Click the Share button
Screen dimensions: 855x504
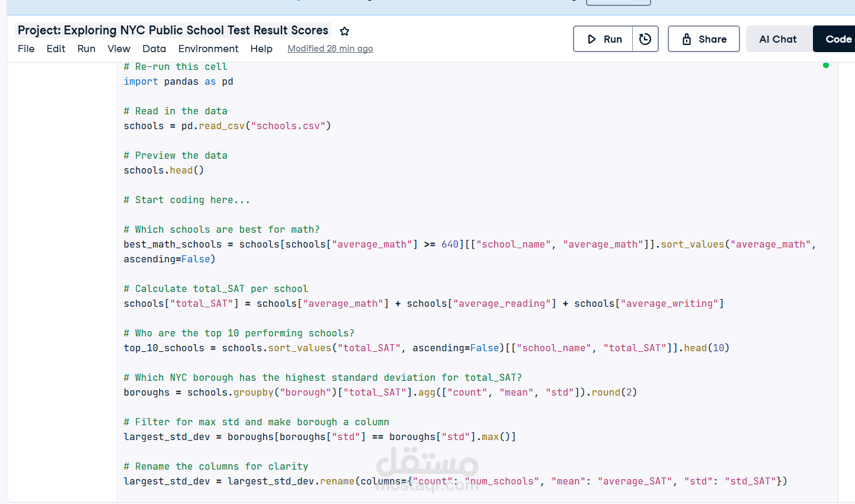tap(703, 39)
